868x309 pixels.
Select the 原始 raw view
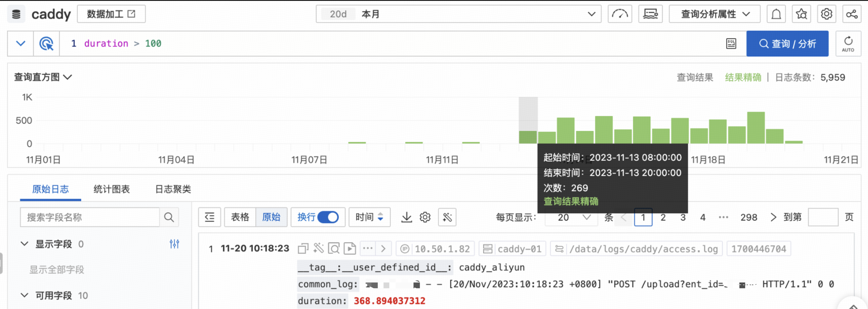271,217
